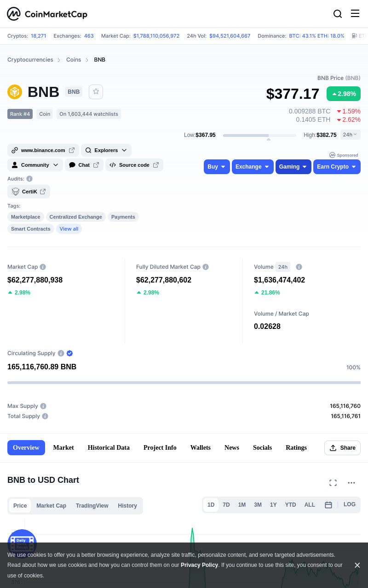Screen dimensions: 368x588
Task: Click the verified supply checkmark badge
Action: (70, 353)
